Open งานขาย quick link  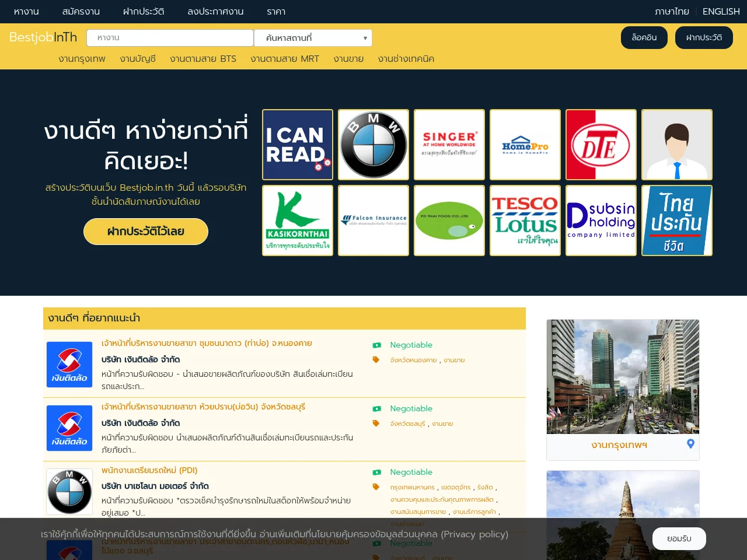tap(348, 59)
